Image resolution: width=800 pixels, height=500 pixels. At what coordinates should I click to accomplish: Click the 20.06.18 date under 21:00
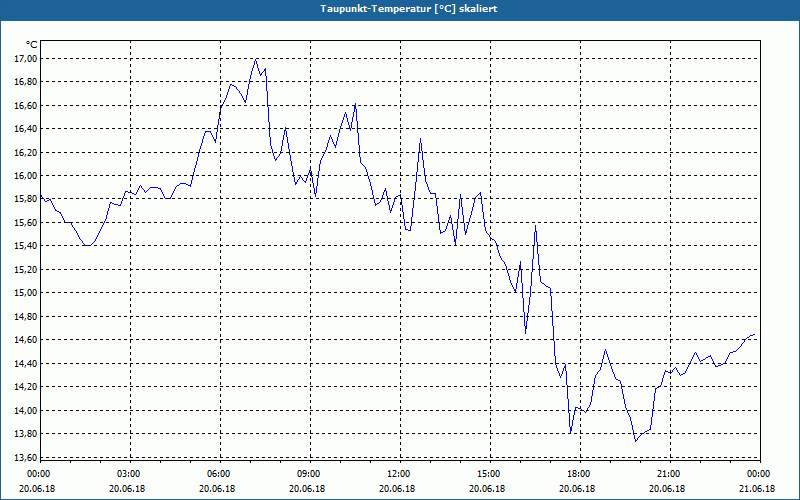coord(667,489)
